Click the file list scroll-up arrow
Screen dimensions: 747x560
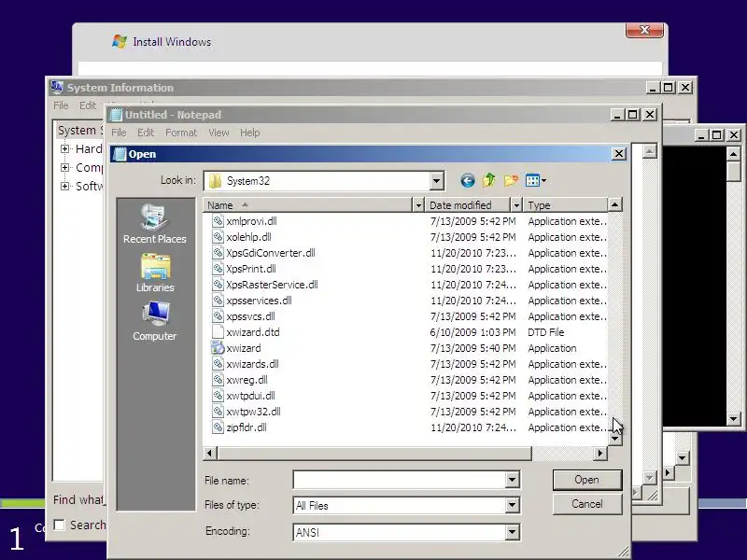[615, 205]
